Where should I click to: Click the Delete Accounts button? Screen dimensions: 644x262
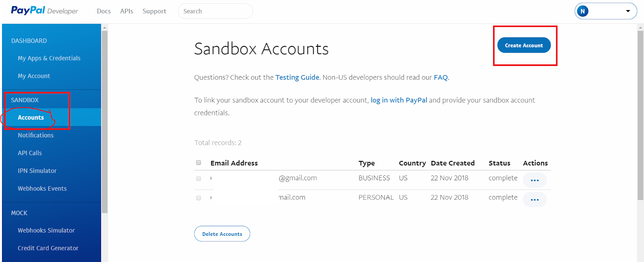222,234
